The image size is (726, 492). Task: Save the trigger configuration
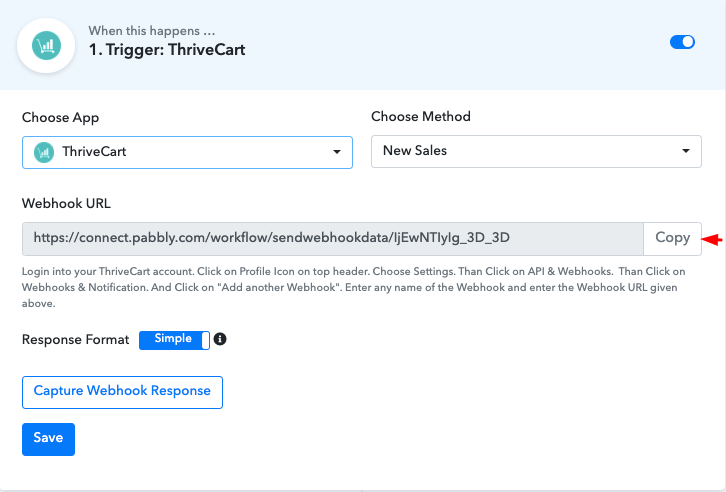(x=48, y=439)
